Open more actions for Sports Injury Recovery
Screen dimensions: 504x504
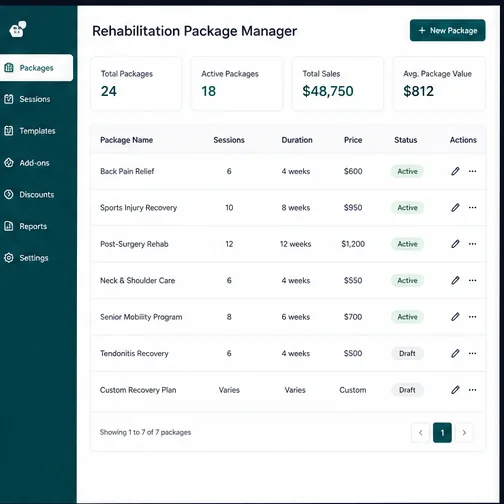[472, 208]
